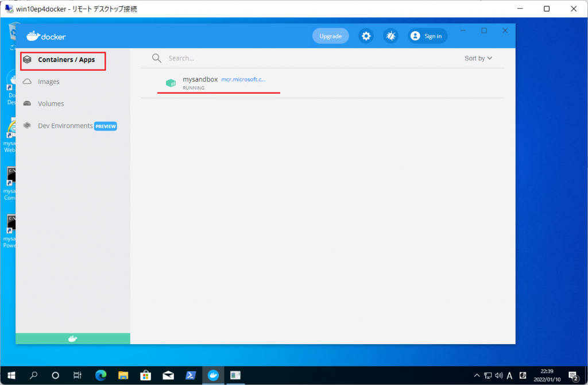Click the mysandbox container cube icon
The image size is (588, 385).
click(171, 83)
